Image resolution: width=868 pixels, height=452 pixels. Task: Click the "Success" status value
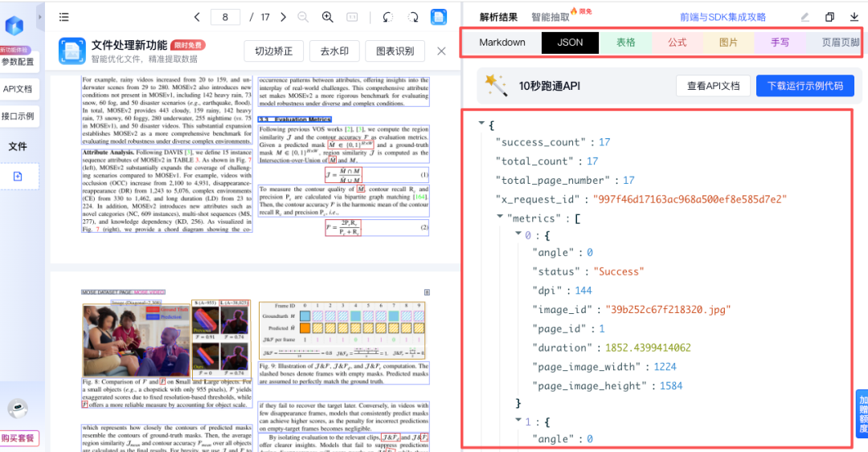618,271
